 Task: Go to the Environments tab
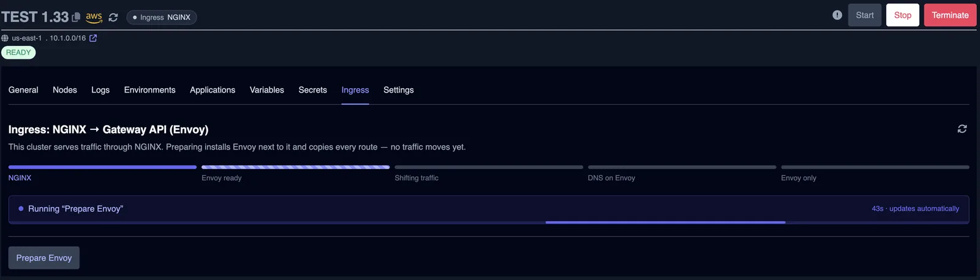pyautogui.click(x=150, y=90)
